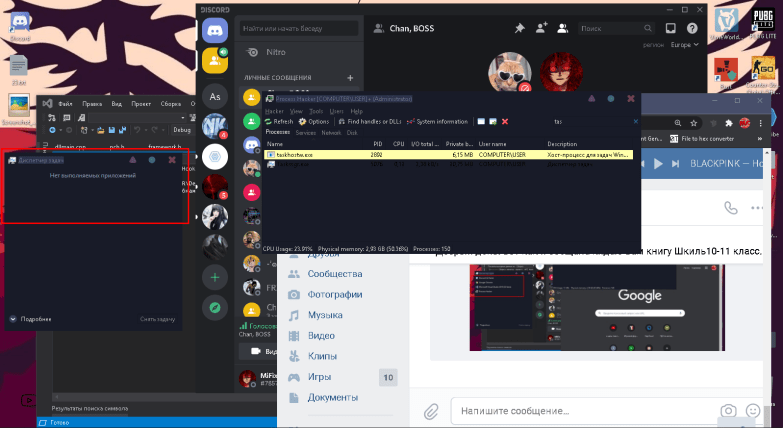Select the 'As' server in Discord sidebar
Screen dimensions: 783x428
(215, 96)
